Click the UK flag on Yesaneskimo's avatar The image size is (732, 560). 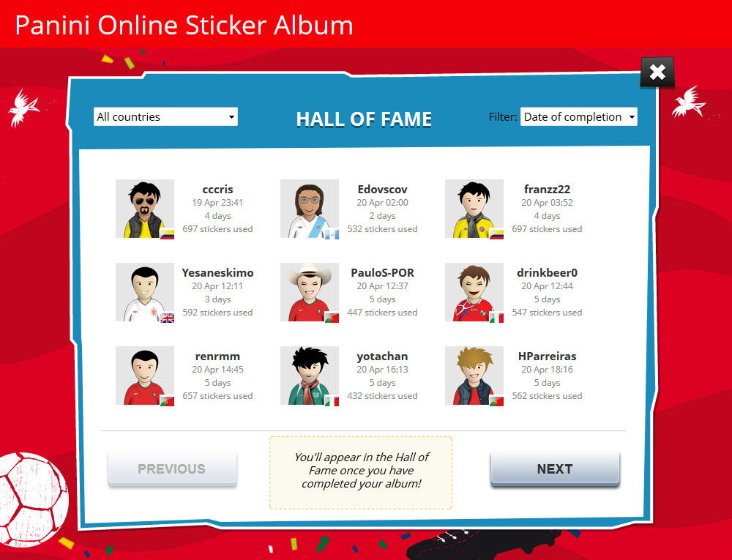(x=167, y=318)
